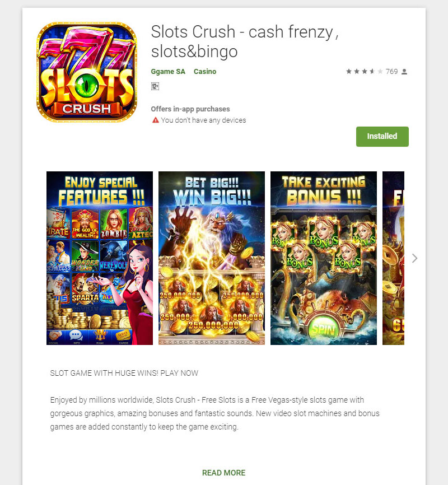The image size is (448, 485).
Task: Click the You don't have any devices message
Action: pyautogui.click(x=203, y=120)
